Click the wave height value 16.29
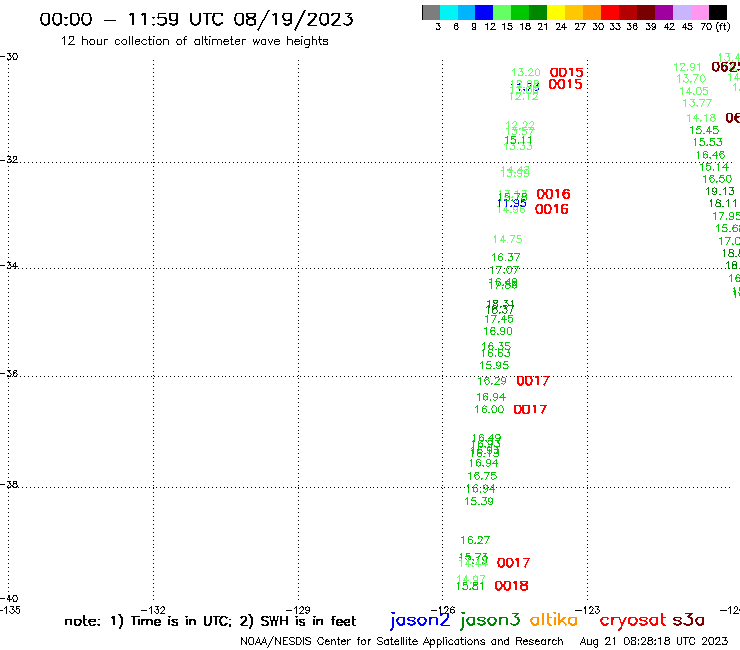Screen dimensions: 740x650 coord(492,381)
